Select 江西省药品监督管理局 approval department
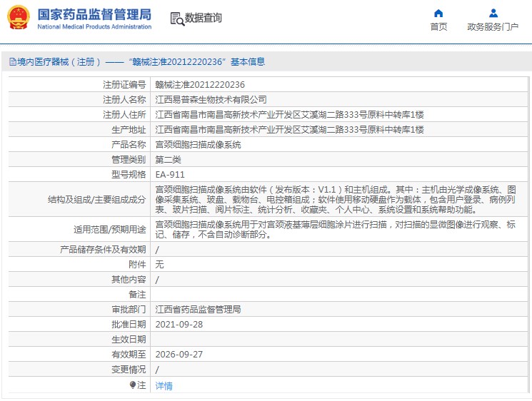The width and height of the screenshot is (532, 401). [x=198, y=309]
